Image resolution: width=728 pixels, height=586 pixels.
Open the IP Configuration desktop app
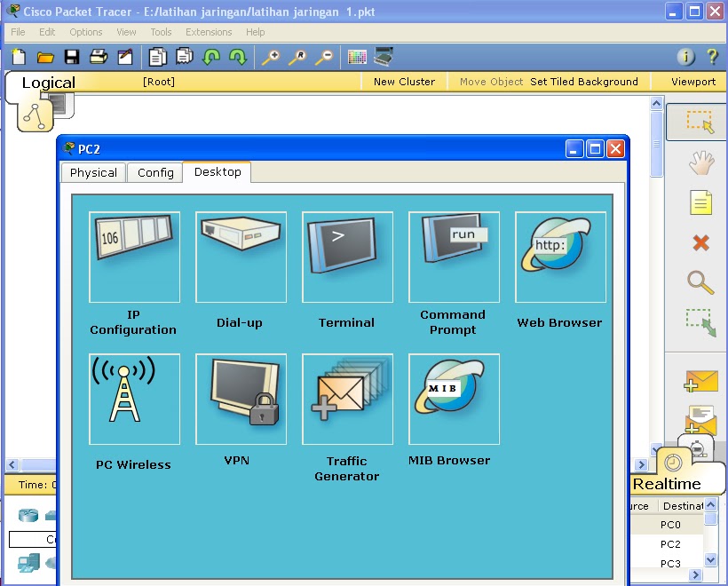click(134, 257)
